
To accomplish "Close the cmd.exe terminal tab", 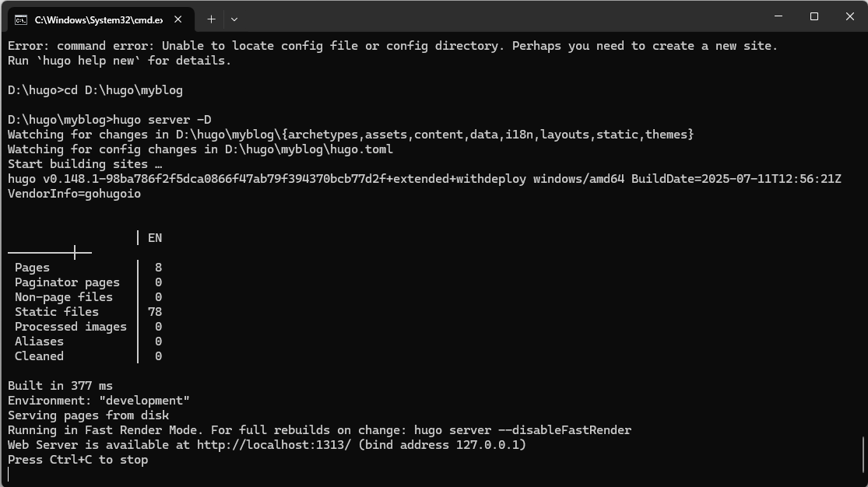I will click(177, 19).
